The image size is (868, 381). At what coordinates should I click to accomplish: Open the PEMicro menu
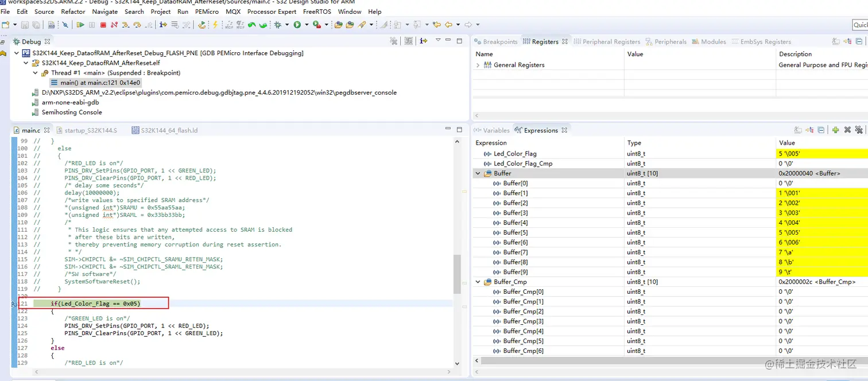(207, 11)
